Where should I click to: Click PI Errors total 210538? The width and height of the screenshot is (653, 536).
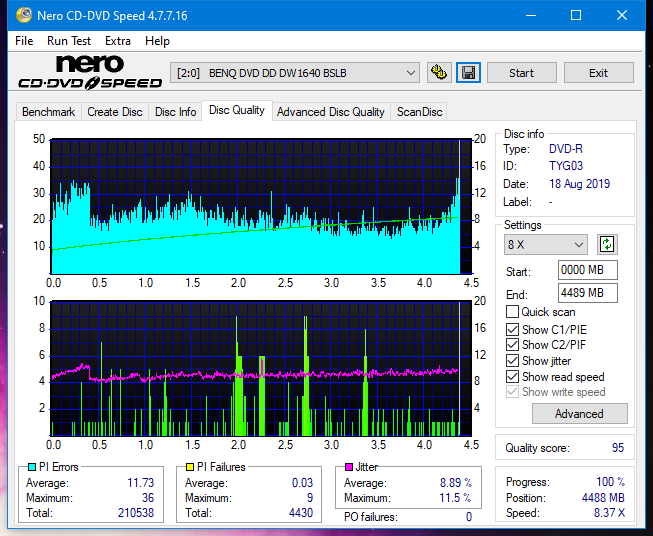(136, 512)
